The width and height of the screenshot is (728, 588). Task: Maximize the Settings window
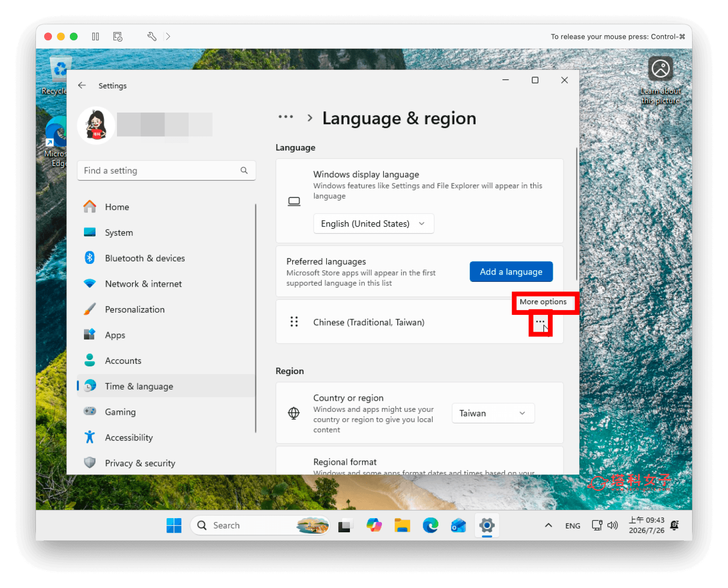535,80
